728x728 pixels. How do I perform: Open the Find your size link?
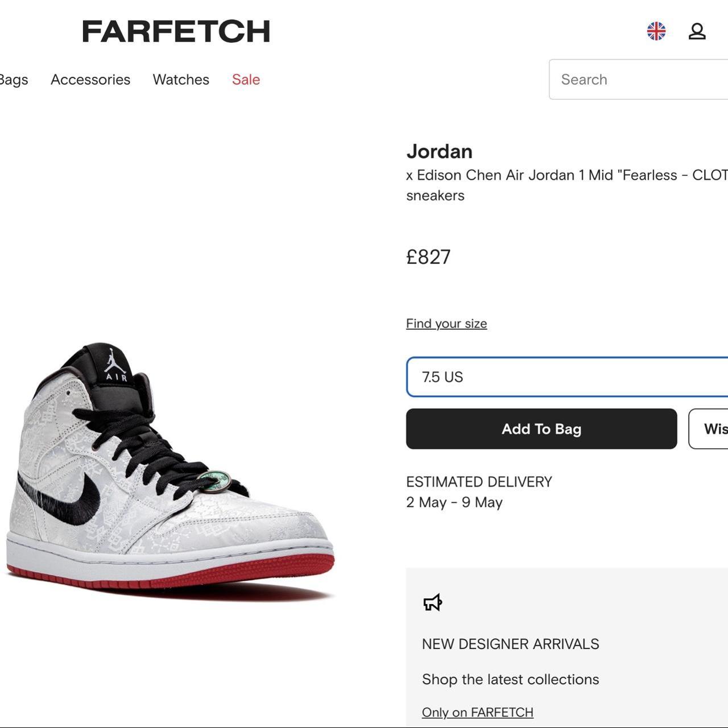tap(446, 324)
